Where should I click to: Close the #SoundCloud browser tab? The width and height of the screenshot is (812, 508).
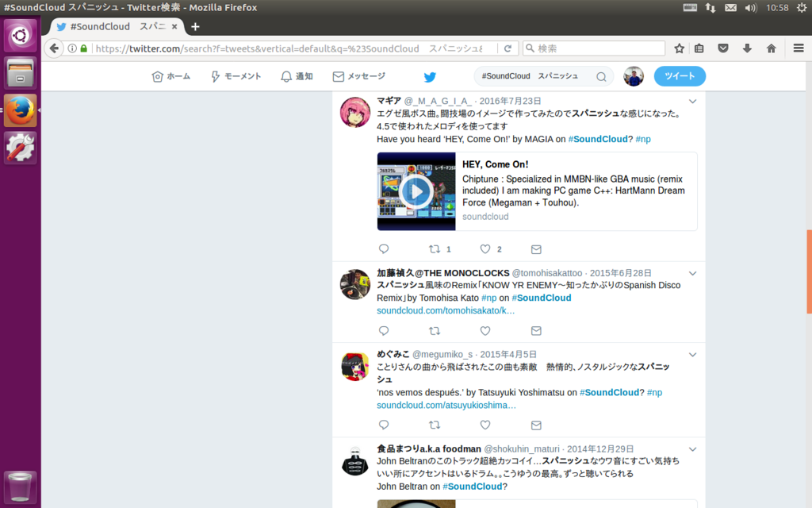(174, 26)
